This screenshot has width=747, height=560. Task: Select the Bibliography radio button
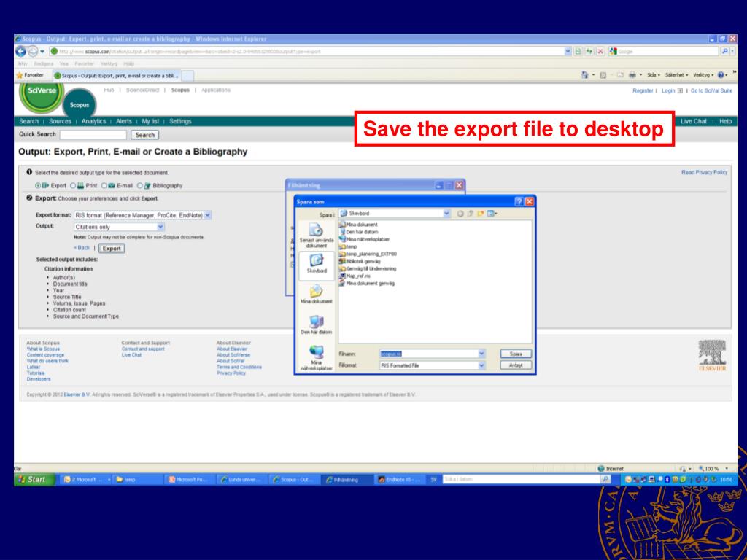point(139,186)
